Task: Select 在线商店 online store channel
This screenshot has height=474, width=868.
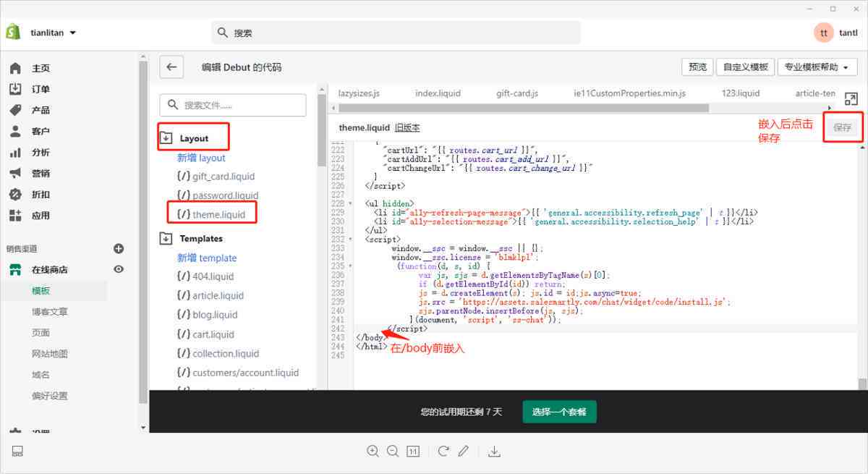Action: 49,269
